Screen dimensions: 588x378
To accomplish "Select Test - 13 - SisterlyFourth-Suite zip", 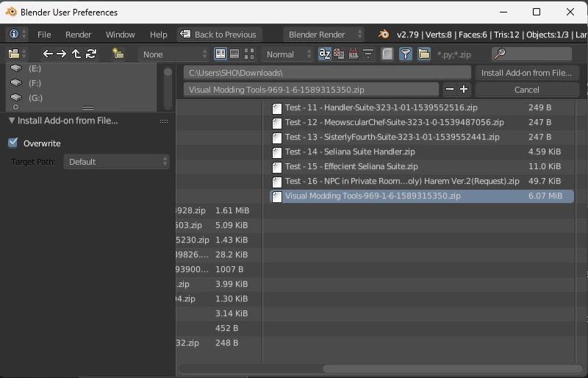I will [422, 137].
